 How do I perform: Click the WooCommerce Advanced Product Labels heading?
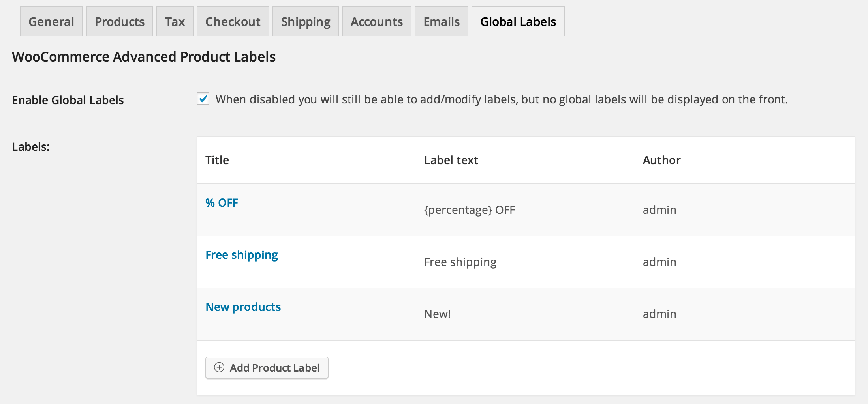coord(143,56)
